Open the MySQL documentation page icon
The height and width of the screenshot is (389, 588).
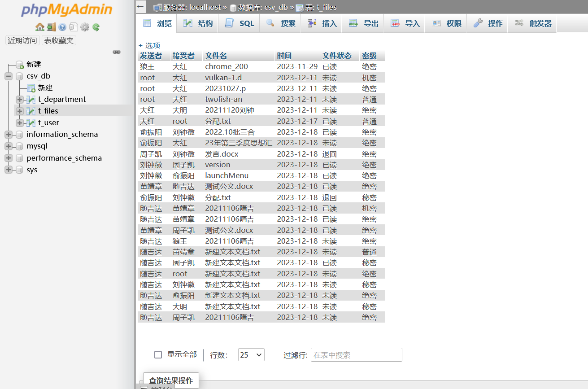(74, 27)
